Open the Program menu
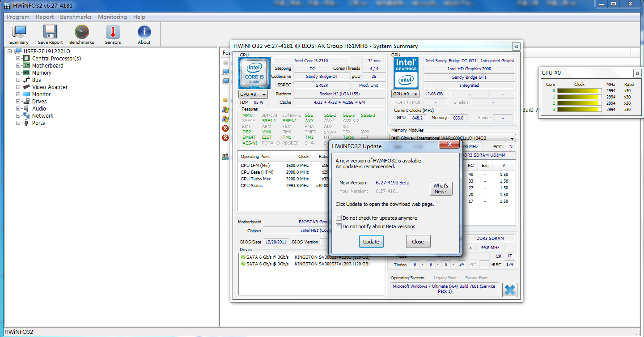Image resolution: width=644 pixels, height=337 pixels. coord(18,17)
